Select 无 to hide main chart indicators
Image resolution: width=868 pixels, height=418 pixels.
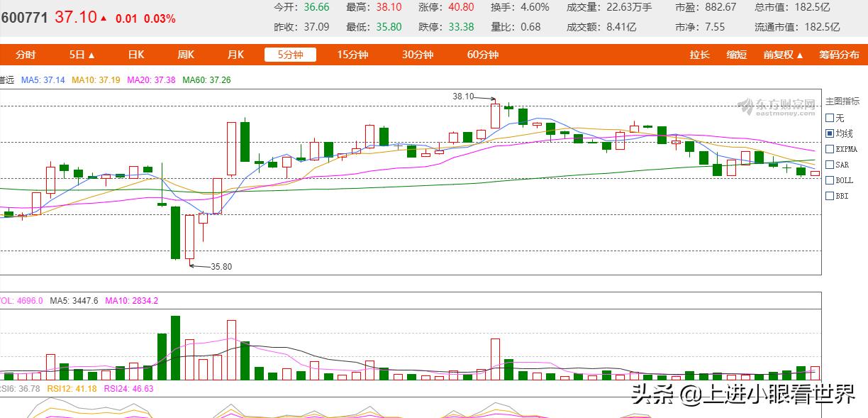[x=830, y=118]
